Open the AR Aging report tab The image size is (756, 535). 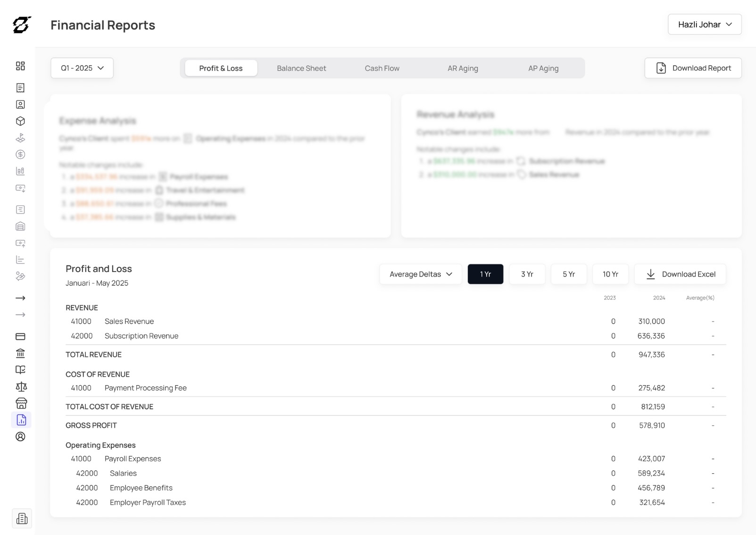coord(463,68)
